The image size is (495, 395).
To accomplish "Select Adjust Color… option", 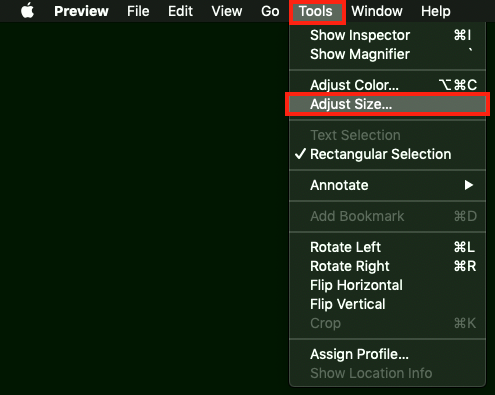I will pos(387,85).
